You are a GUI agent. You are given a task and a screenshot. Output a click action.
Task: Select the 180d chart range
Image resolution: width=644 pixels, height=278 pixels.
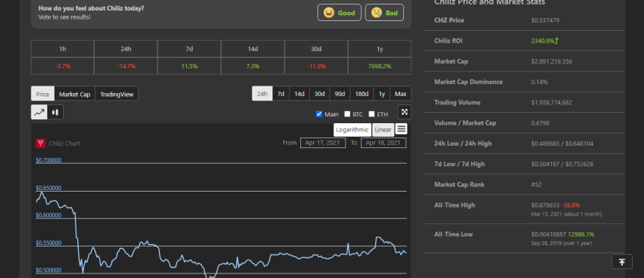tap(362, 94)
